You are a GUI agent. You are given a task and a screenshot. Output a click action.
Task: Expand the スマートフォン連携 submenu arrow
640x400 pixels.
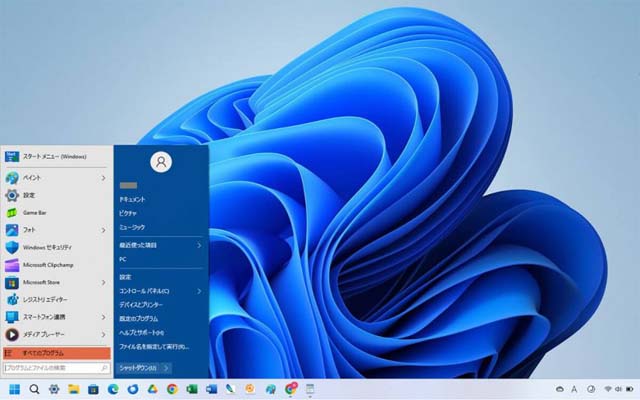[103, 317]
